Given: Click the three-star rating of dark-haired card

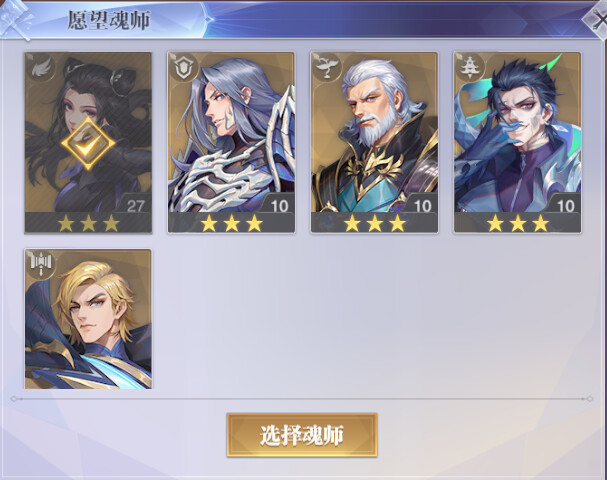Looking at the screenshot, I should pyautogui.click(x=518, y=223).
